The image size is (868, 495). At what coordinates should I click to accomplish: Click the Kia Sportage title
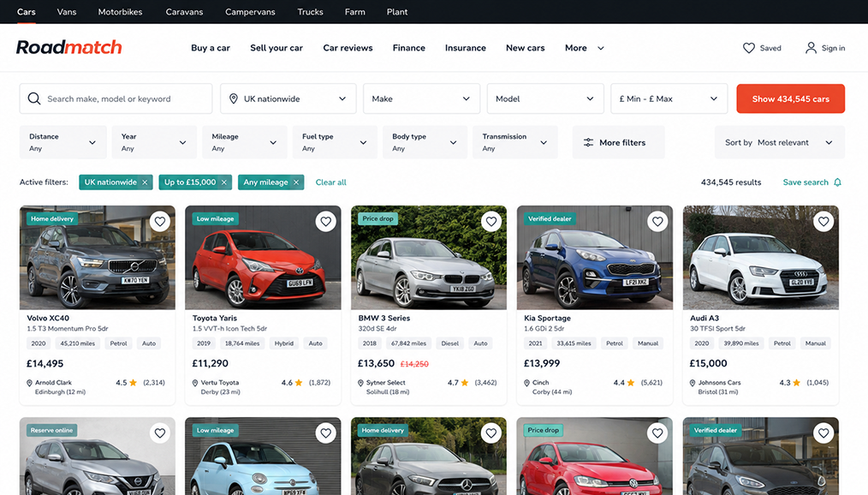pos(548,318)
